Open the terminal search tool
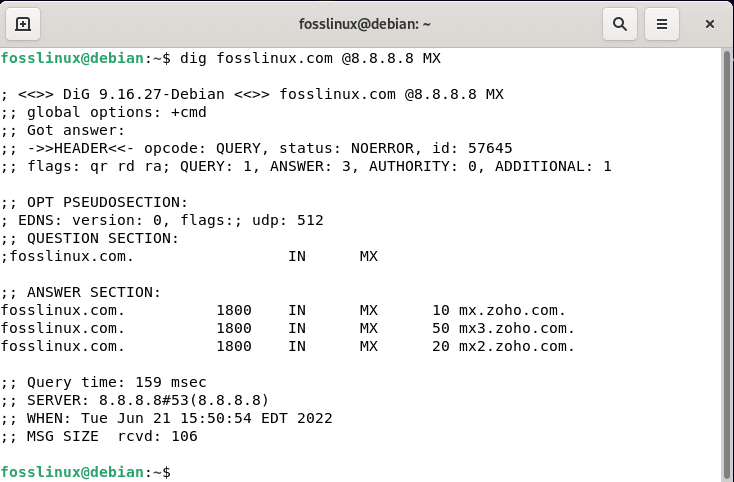Viewport: 734px width, 482px height. click(619, 24)
